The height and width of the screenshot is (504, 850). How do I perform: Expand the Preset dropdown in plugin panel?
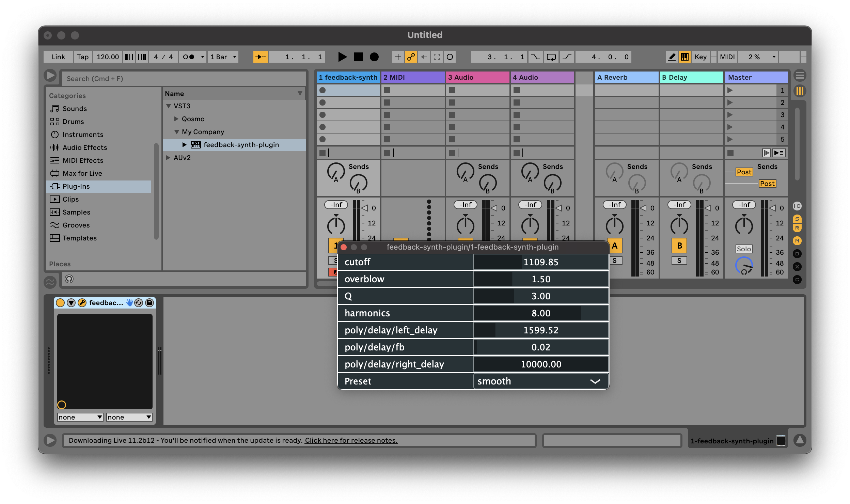594,381
